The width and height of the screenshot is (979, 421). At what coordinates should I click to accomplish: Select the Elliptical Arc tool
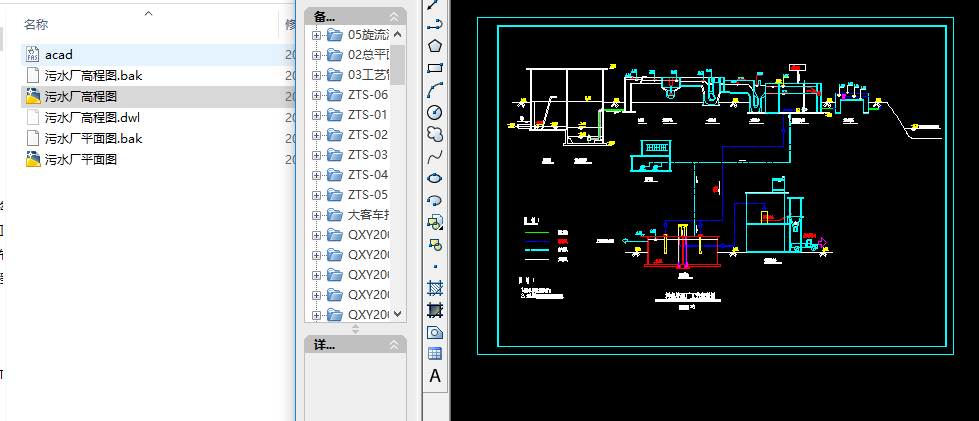pos(435,200)
